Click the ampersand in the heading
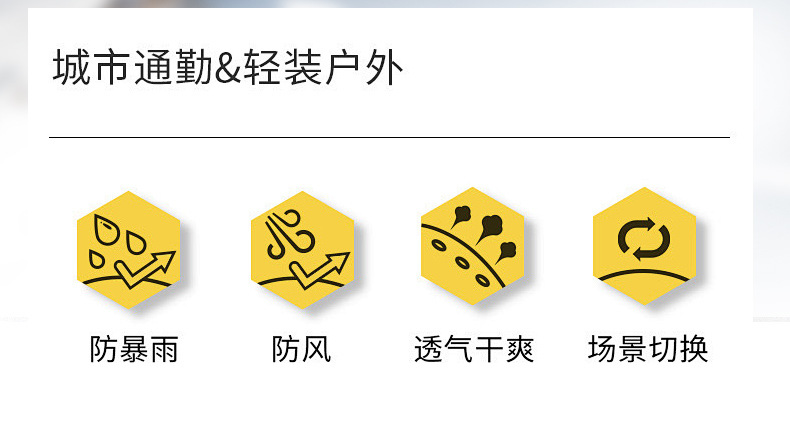Image resolution: width=790 pixels, height=432 pixels. (x=228, y=69)
